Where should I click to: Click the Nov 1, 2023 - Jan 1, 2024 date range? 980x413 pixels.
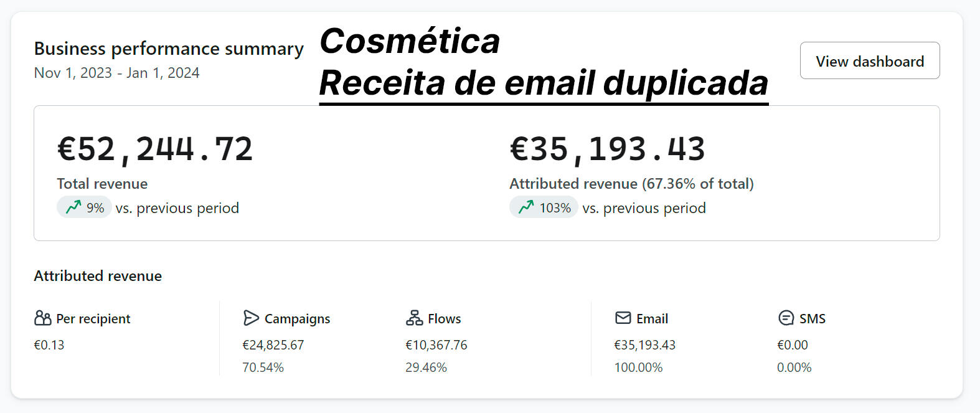coord(116,73)
